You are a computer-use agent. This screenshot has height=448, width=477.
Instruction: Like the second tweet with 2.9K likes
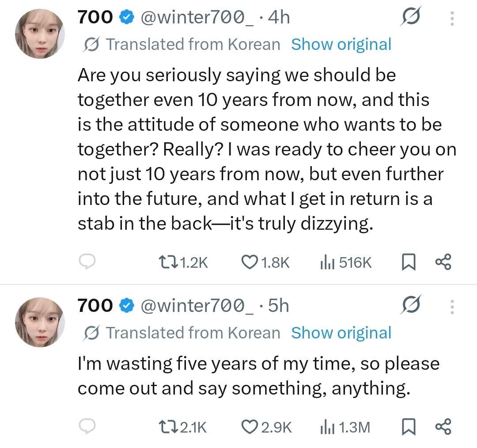[x=266, y=427]
